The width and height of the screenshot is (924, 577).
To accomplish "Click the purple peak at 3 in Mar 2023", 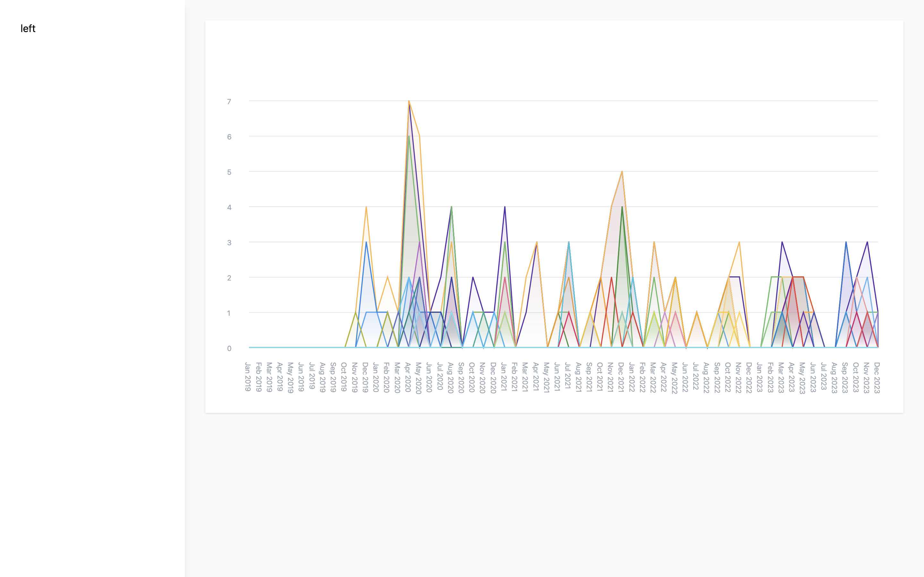I will pyautogui.click(x=782, y=242).
